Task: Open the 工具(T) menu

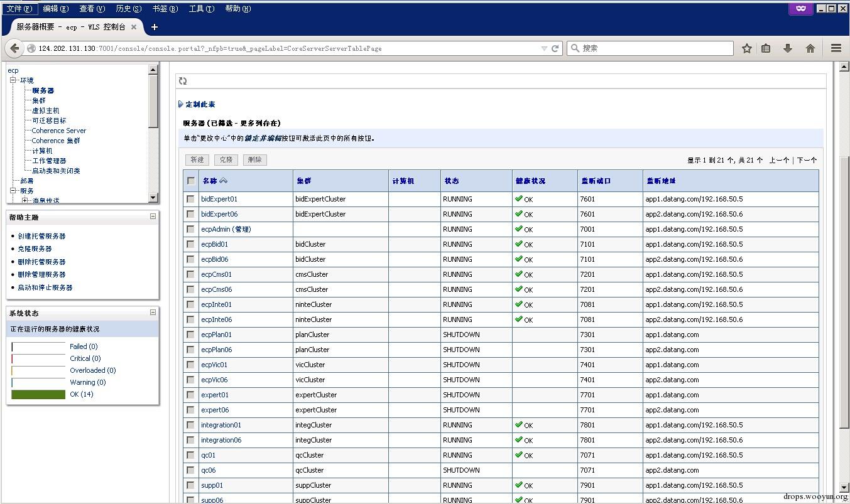Action: (201, 9)
